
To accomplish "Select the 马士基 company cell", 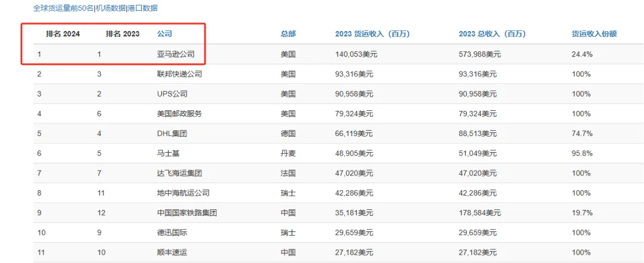I will click(168, 153).
